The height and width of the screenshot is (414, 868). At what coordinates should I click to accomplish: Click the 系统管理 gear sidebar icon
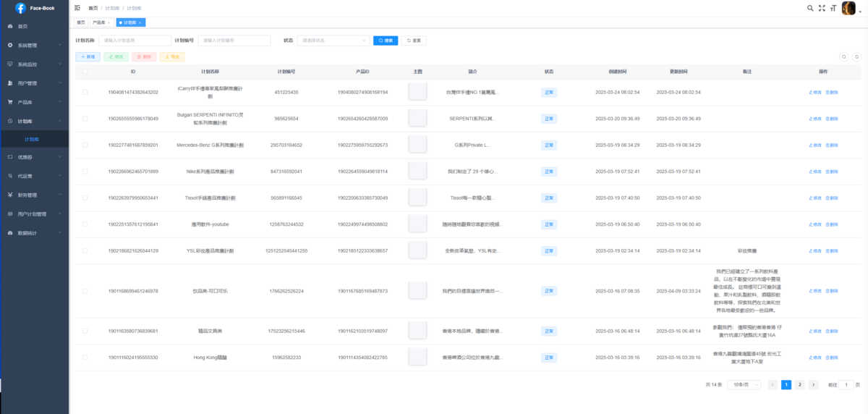[10, 45]
